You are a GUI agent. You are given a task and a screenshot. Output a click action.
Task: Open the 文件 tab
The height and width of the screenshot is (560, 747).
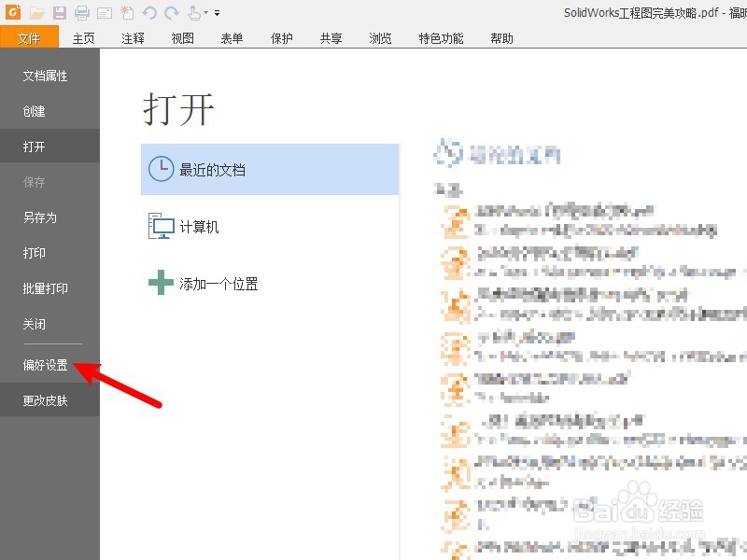(x=29, y=37)
